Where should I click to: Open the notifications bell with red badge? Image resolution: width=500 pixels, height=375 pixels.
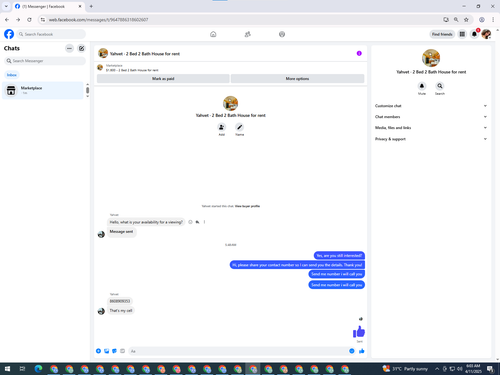tap(474, 34)
